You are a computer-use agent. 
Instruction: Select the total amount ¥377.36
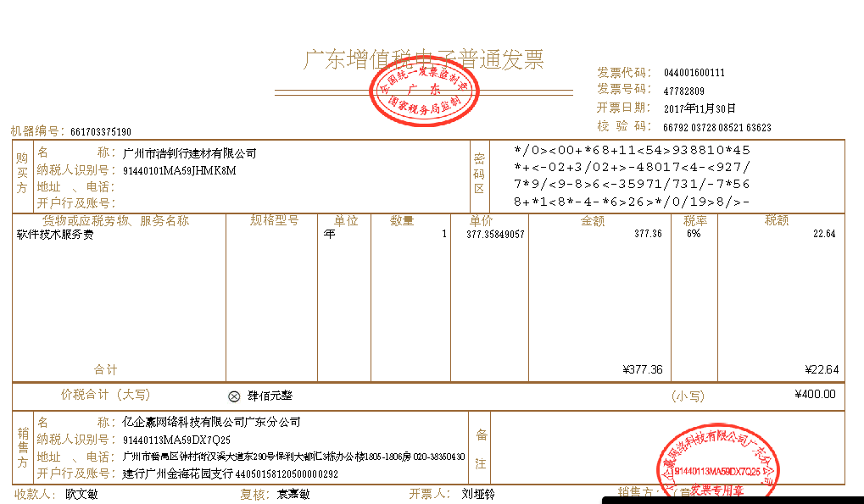point(643,370)
